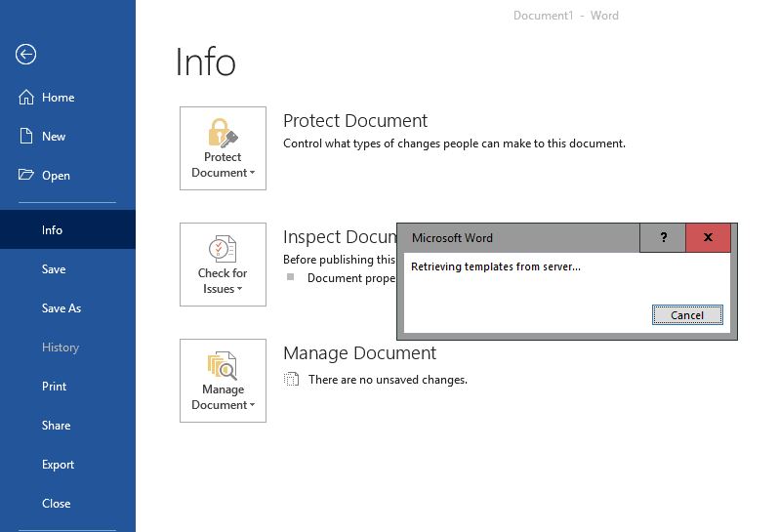Select the Info tab
778x532 pixels.
(x=67, y=229)
